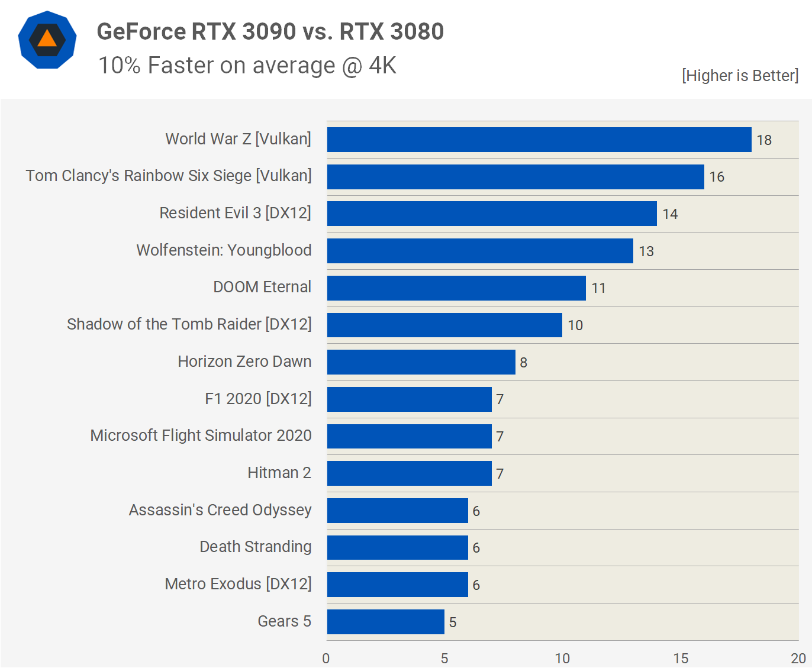This screenshot has height=668, width=812.
Task: Click the F1 2020 [DX12] label
Action: 258,399
